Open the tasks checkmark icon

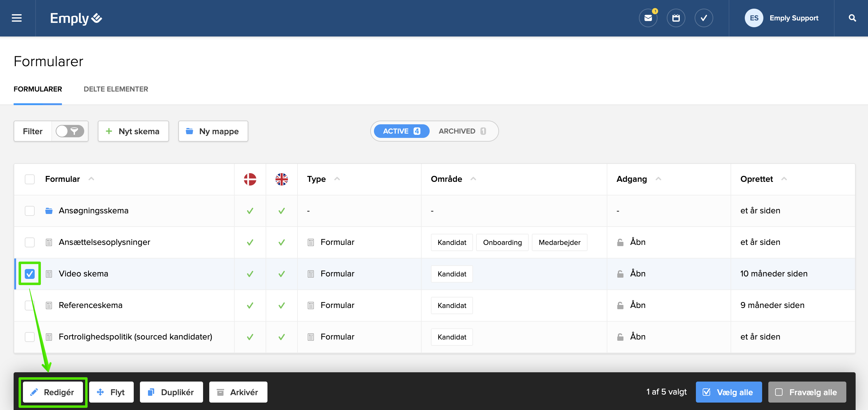tap(704, 18)
